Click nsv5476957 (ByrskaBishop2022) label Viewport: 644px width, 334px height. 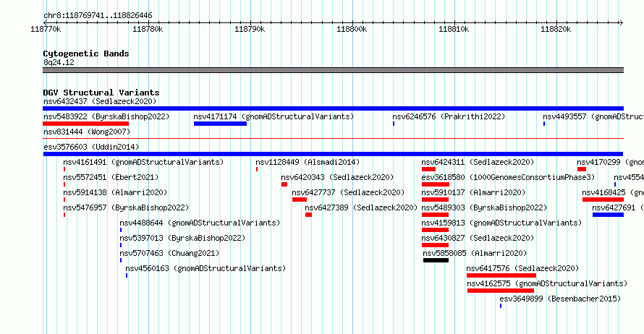[126, 207]
